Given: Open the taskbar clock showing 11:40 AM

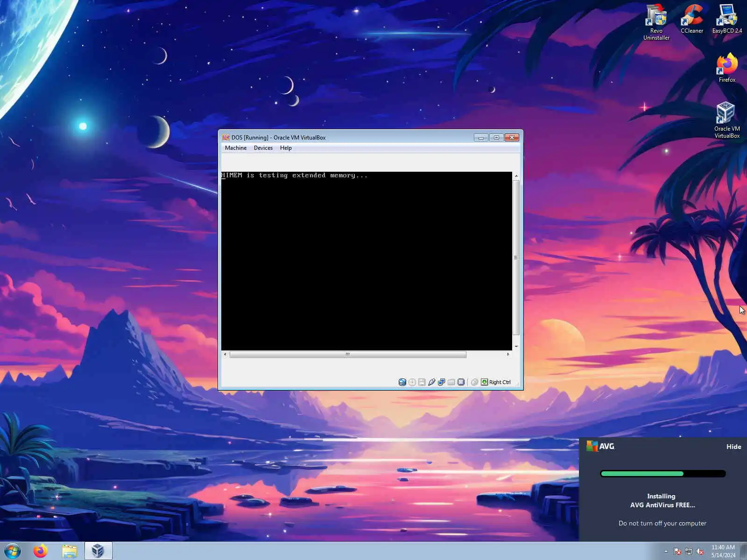Looking at the screenshot, I should click(x=723, y=551).
